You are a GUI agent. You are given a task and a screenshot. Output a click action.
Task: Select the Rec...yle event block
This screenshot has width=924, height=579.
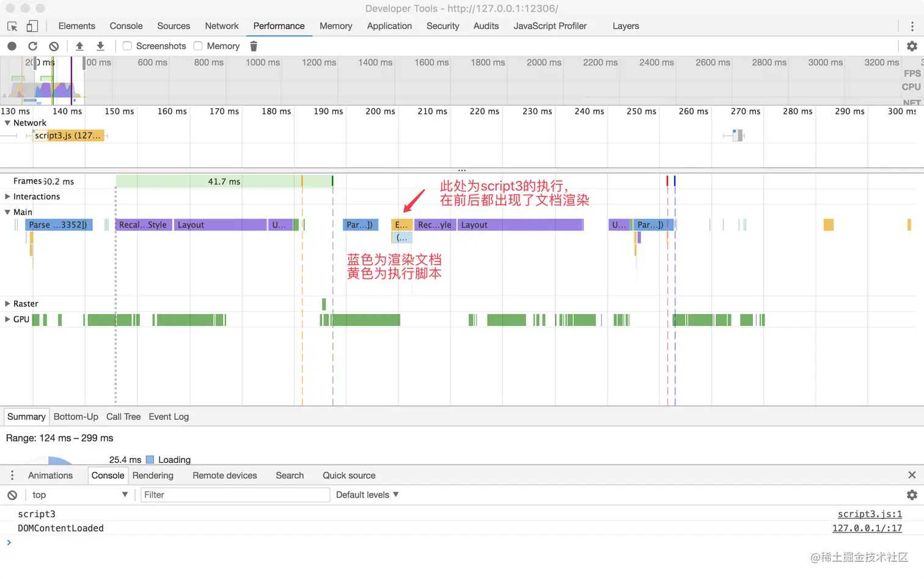[x=435, y=225]
